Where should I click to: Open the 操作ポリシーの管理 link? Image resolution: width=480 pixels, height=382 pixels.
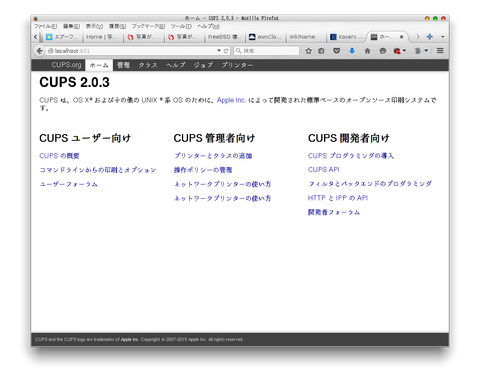click(203, 170)
